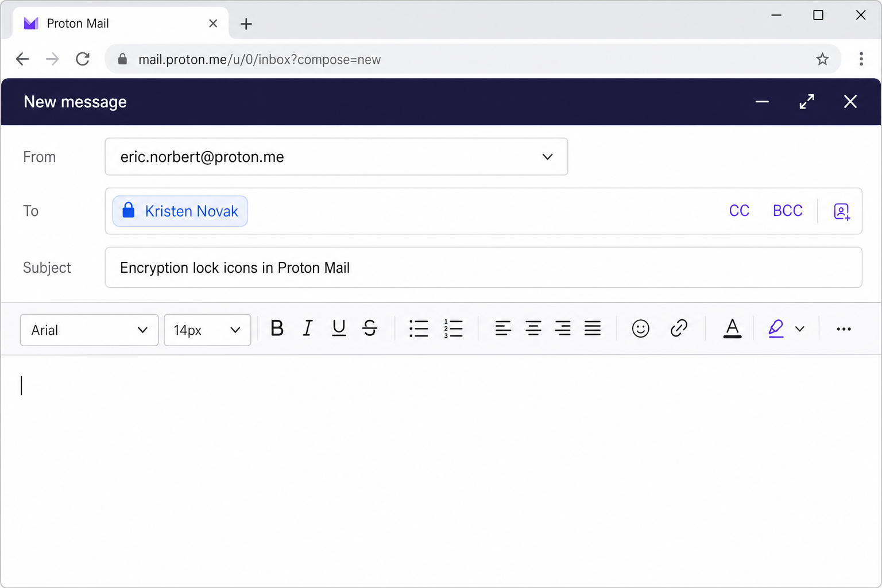Toggle strikethrough formatting
Screen dimensions: 882x588
(370, 328)
